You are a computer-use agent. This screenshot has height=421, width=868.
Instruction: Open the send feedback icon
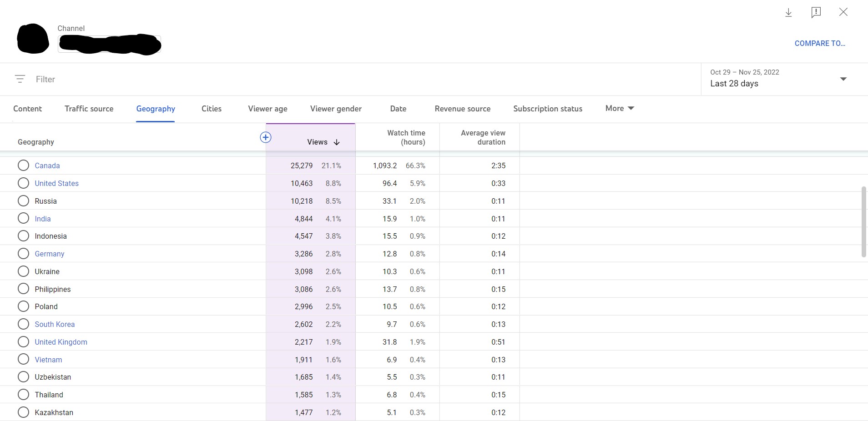[816, 13]
